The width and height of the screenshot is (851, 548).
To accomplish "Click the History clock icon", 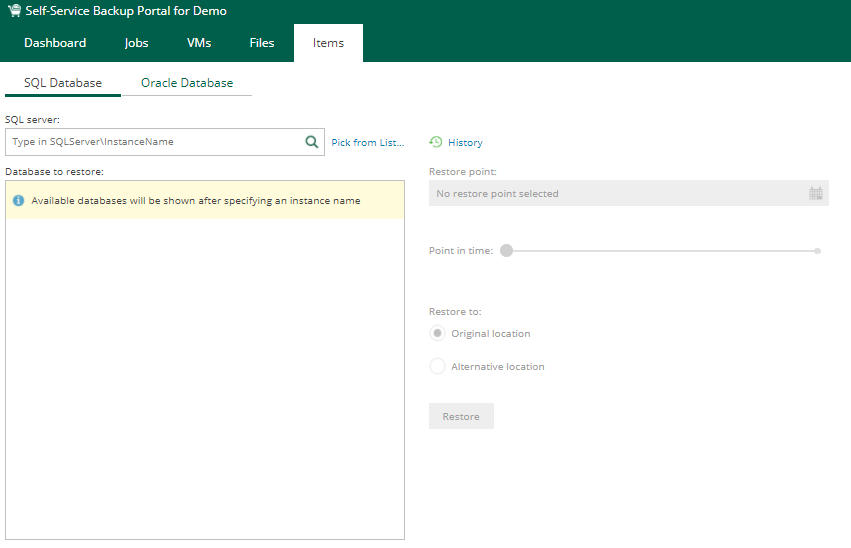I will click(x=436, y=142).
